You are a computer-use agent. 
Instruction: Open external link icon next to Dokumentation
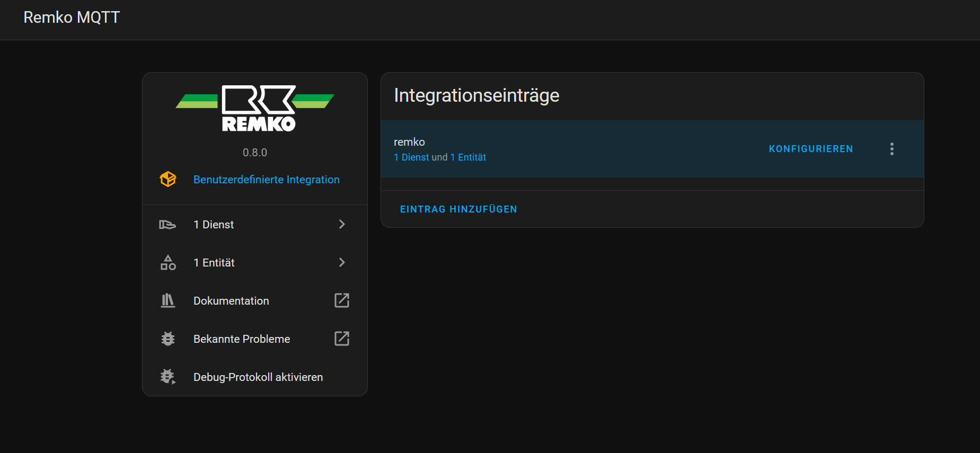click(x=342, y=300)
